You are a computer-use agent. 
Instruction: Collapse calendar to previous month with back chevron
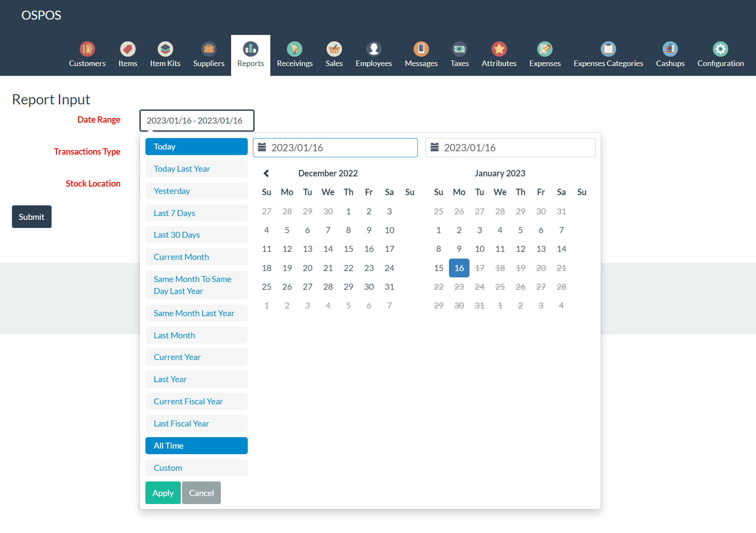[266, 173]
